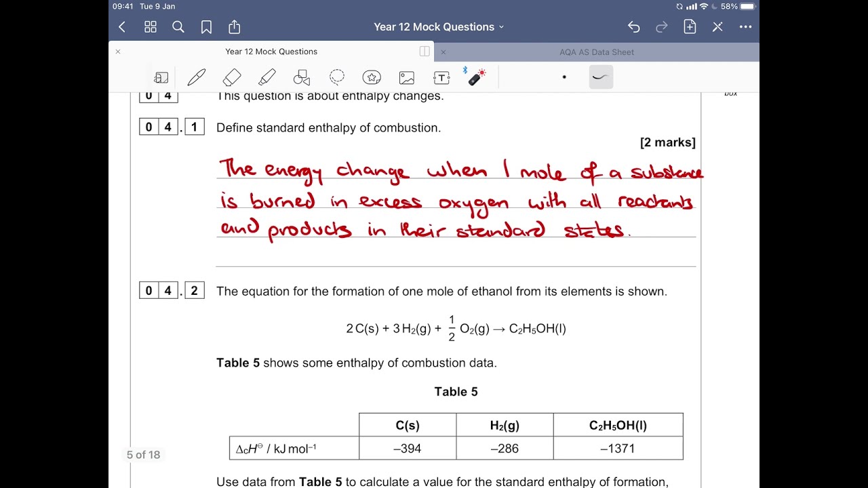Open the Year 12 Mock Questions title dropdown
The height and width of the screenshot is (488, 868).
pyautogui.click(x=439, y=27)
